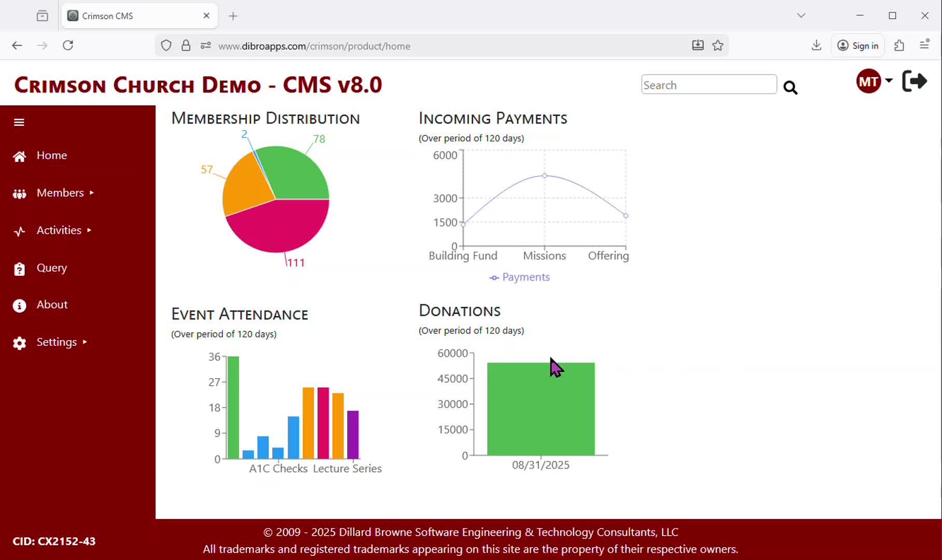Toggle the Payments legend series
The height and width of the screenshot is (560, 942).
[520, 277]
